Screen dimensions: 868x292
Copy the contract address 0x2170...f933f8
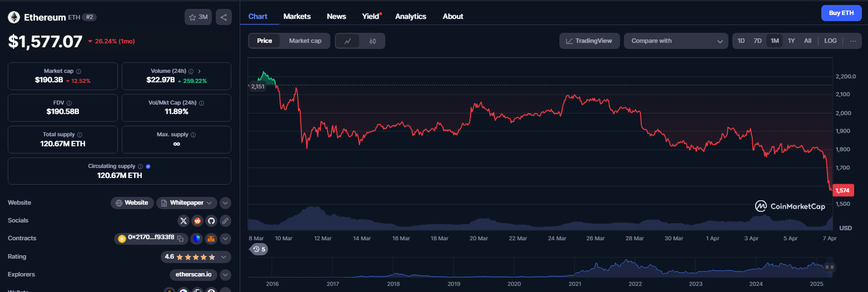pyautogui.click(x=180, y=238)
